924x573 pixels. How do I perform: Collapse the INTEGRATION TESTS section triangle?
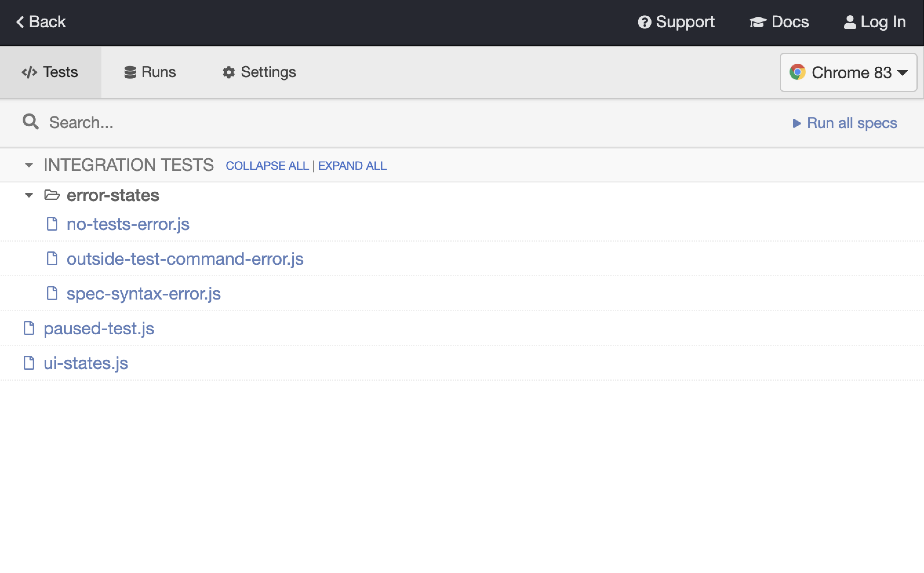click(30, 165)
